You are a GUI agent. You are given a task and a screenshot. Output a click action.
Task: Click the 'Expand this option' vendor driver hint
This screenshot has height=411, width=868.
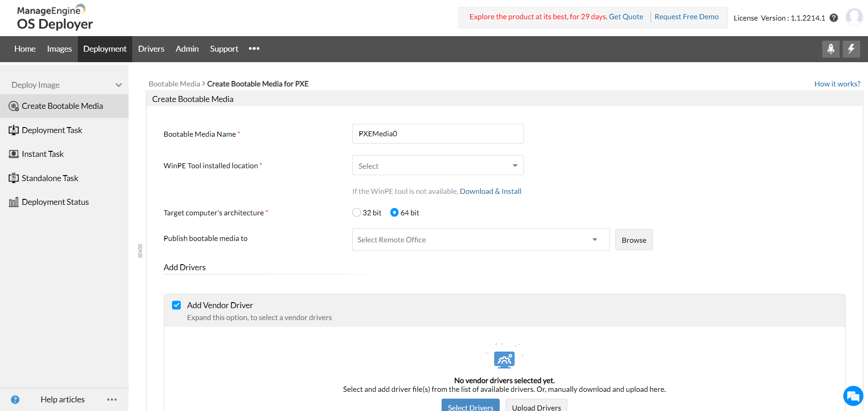tap(259, 318)
